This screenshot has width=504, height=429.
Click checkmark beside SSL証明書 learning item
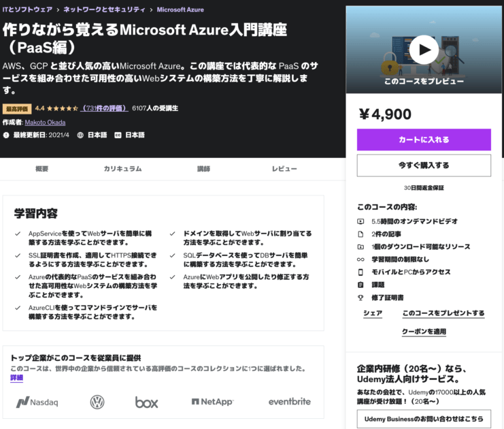point(18,255)
